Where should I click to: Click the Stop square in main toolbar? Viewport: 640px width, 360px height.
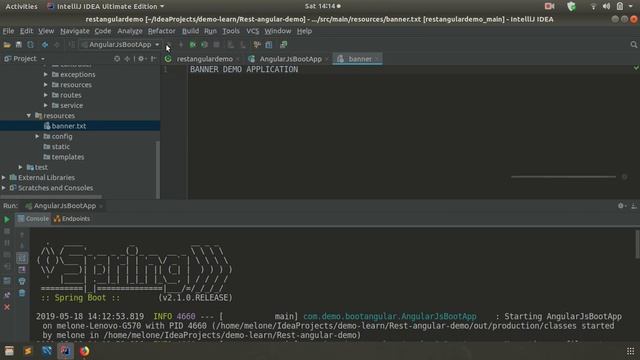click(217, 45)
